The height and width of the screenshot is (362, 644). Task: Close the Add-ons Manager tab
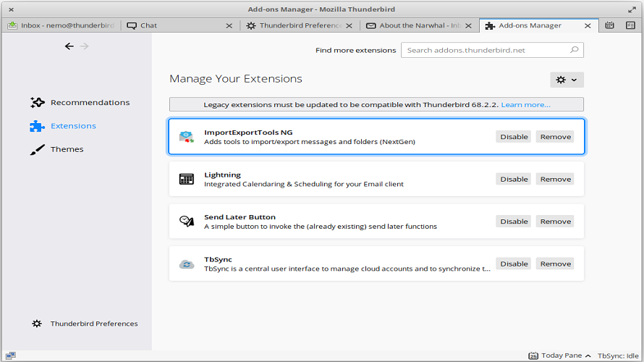point(588,25)
